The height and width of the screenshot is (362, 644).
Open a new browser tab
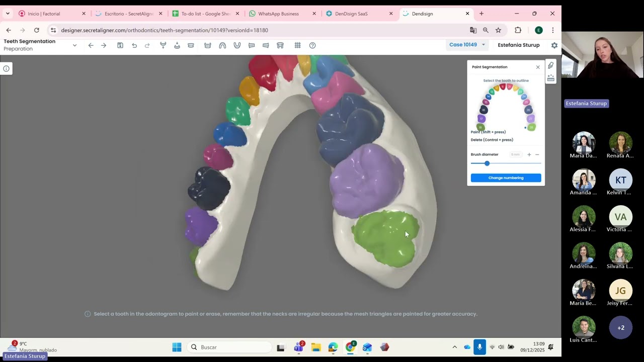(481, 14)
